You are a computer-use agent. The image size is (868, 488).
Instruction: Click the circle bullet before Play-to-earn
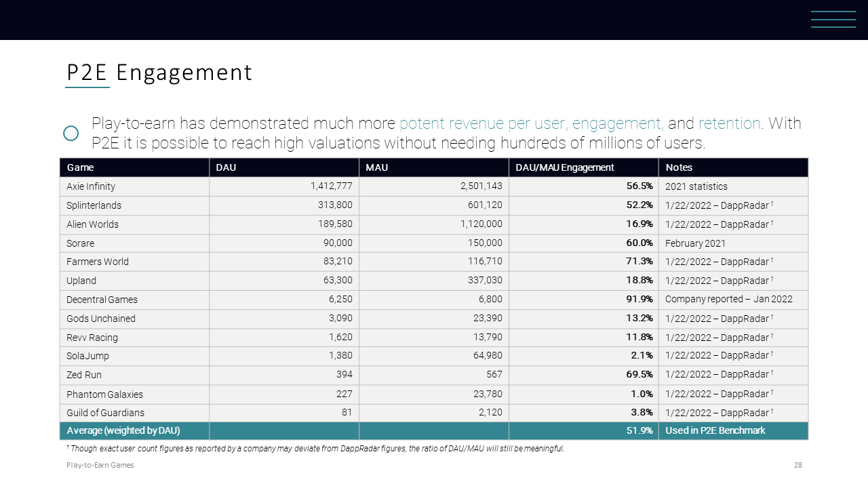(x=71, y=134)
